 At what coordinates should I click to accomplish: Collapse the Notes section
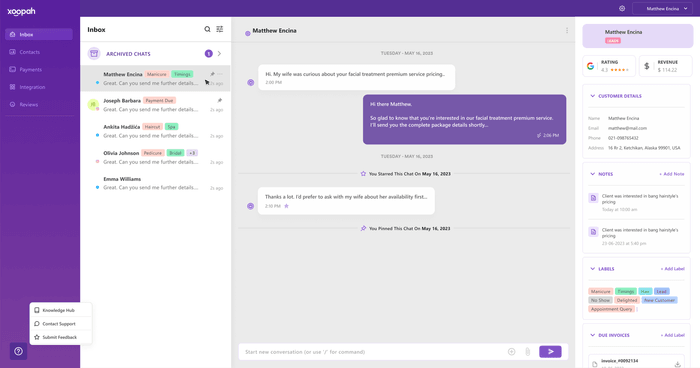[x=592, y=174]
